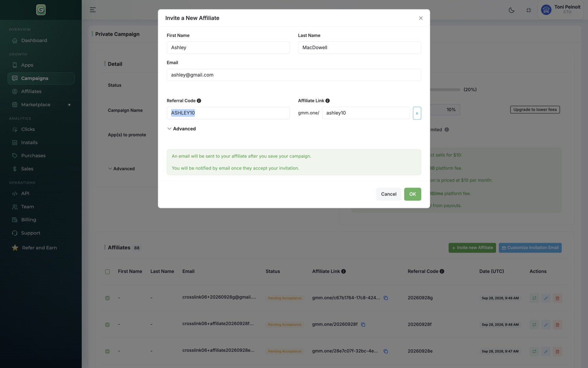
Task: Click the Referral Code field ASHLEY10
Action: (x=228, y=113)
